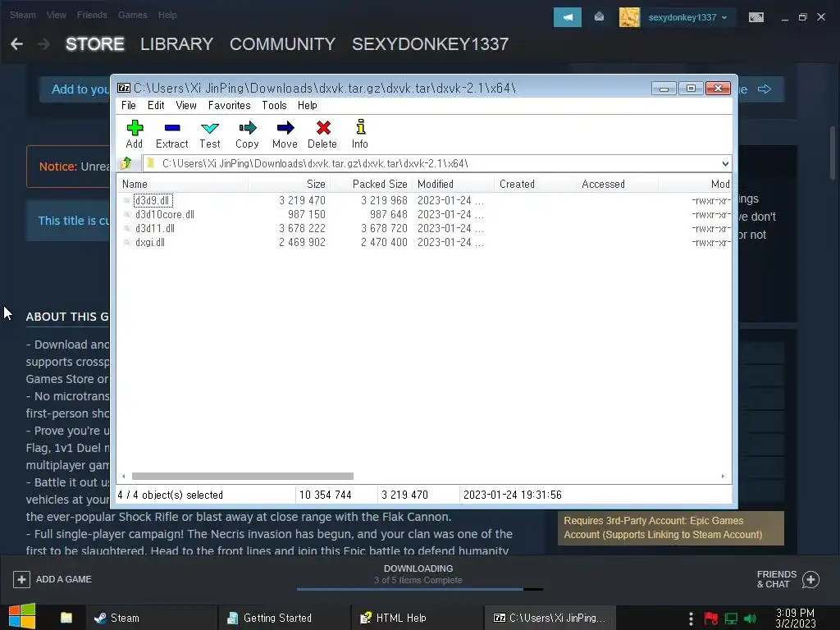The width and height of the screenshot is (840, 630).
Task: Click ADD A GAME text button
Action: tap(64, 579)
